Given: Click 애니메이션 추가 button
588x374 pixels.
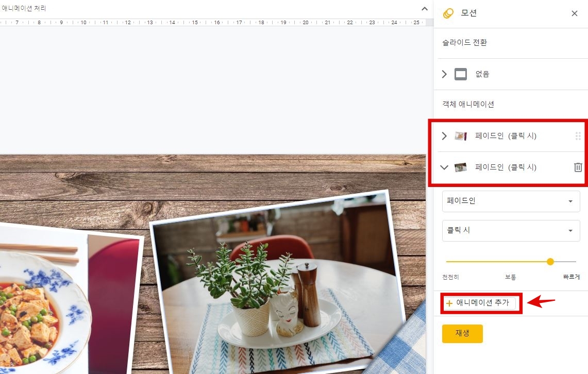Looking at the screenshot, I should [x=481, y=303].
